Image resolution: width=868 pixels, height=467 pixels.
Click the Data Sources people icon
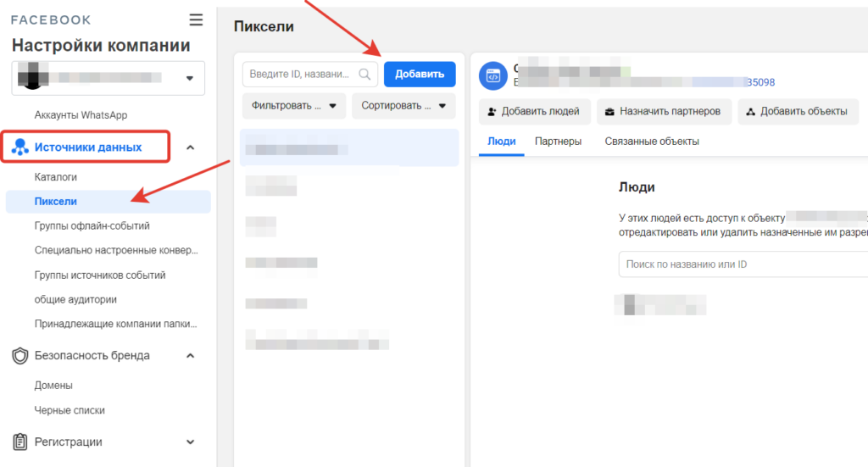point(20,147)
